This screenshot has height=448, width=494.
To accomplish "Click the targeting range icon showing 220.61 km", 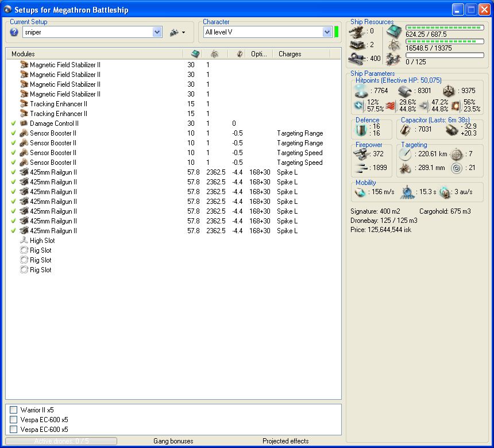I will click(x=405, y=154).
